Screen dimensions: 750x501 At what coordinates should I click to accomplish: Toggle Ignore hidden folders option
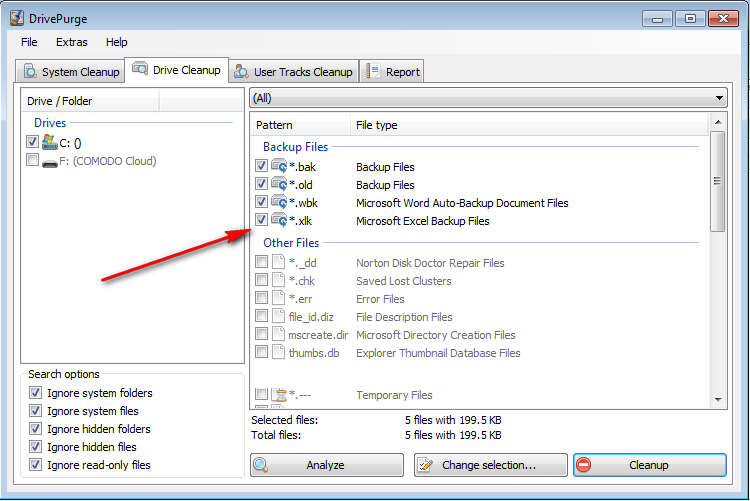click(x=35, y=429)
